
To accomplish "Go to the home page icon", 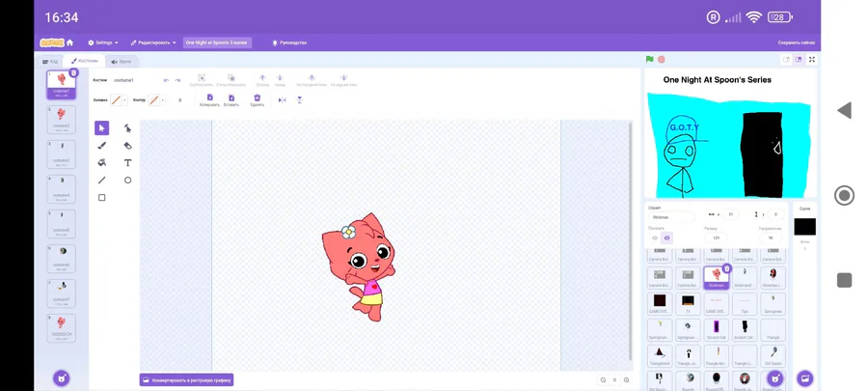I will [x=69, y=42].
